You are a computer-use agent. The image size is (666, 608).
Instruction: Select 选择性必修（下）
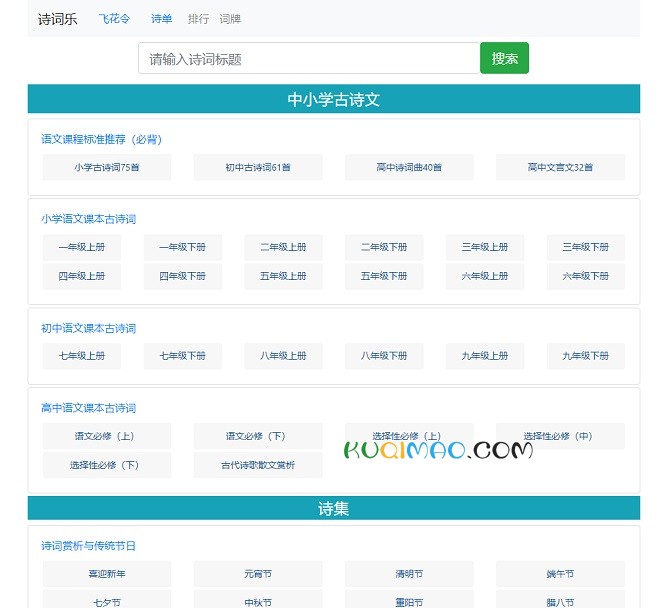pyautogui.click(x=107, y=465)
